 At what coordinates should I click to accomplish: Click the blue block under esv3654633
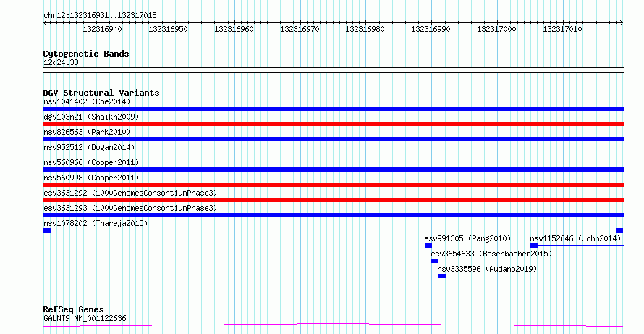tap(435, 261)
